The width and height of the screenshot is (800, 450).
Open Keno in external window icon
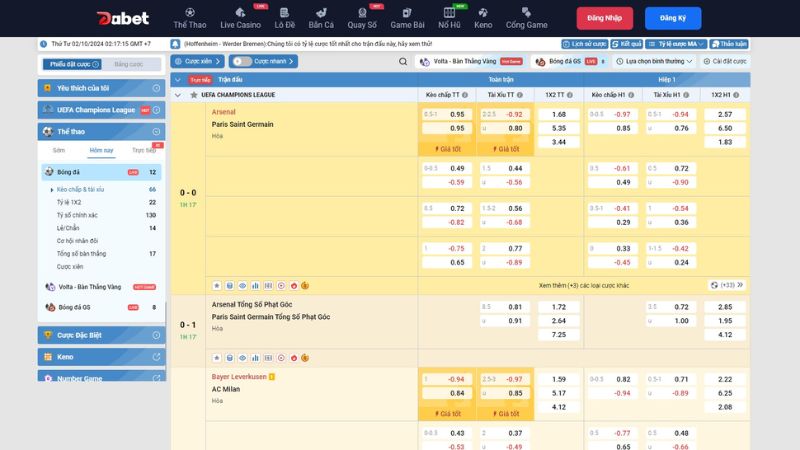tap(157, 356)
